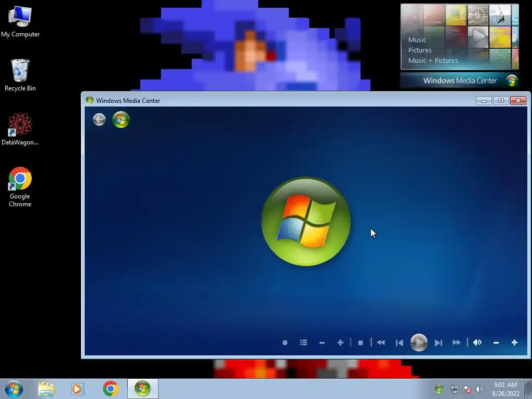Click the record button in transport controls
Screen dimensions: 532x399
pyautogui.click(x=285, y=343)
